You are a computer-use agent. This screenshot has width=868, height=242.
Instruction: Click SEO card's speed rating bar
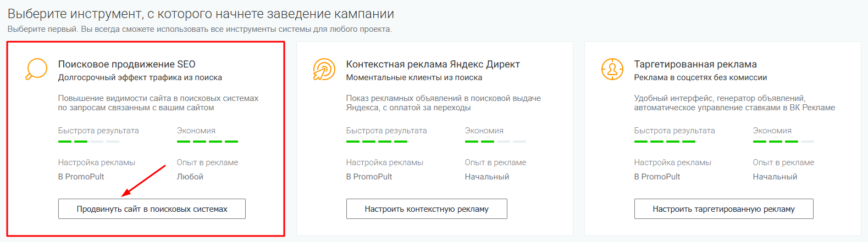pos(89,142)
